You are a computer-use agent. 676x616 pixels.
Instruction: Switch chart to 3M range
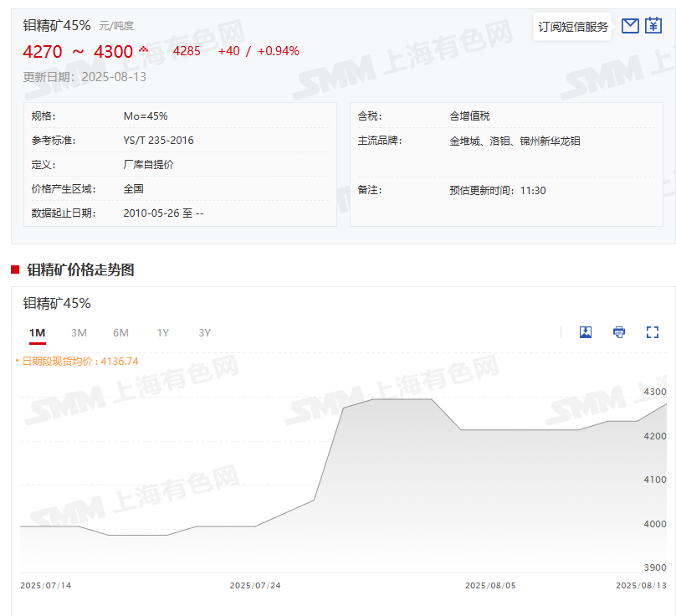click(x=79, y=333)
